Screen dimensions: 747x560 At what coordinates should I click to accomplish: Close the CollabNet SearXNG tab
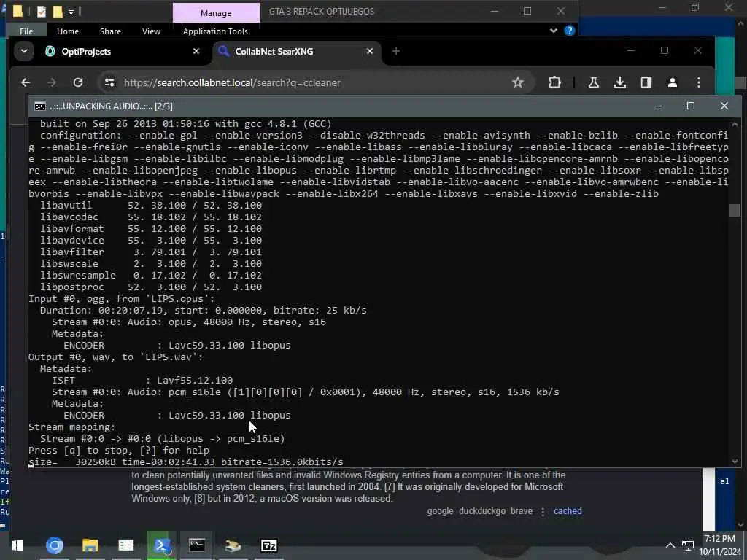tap(370, 51)
